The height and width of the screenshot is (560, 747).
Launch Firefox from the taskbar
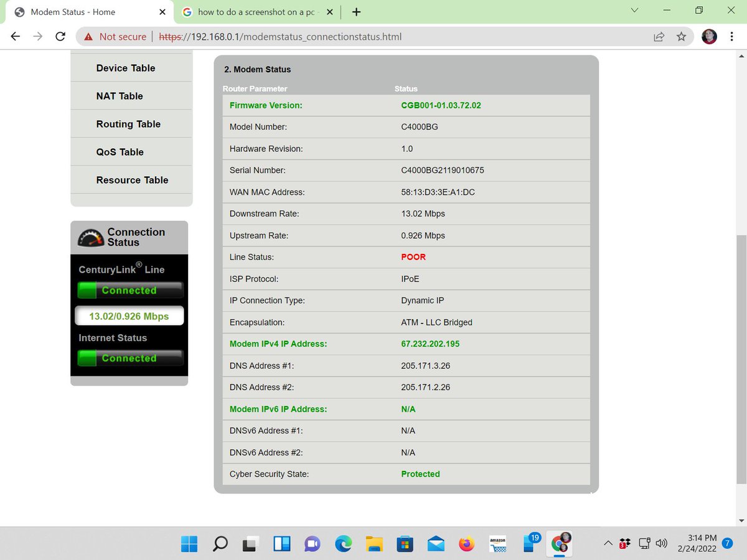click(x=466, y=544)
